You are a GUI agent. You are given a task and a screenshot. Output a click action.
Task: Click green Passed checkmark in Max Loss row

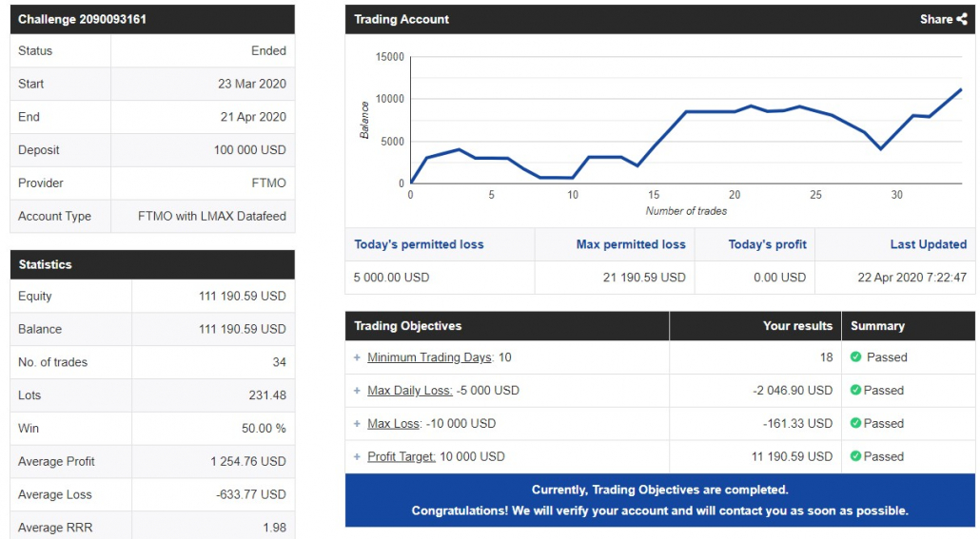click(855, 424)
